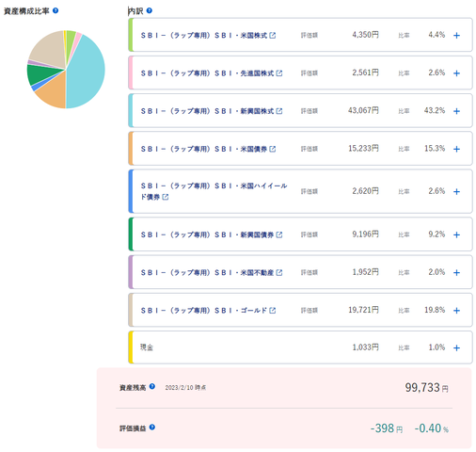Expand the 新興国債券 row with plus
This screenshot has height=452, width=476.
coord(456,234)
